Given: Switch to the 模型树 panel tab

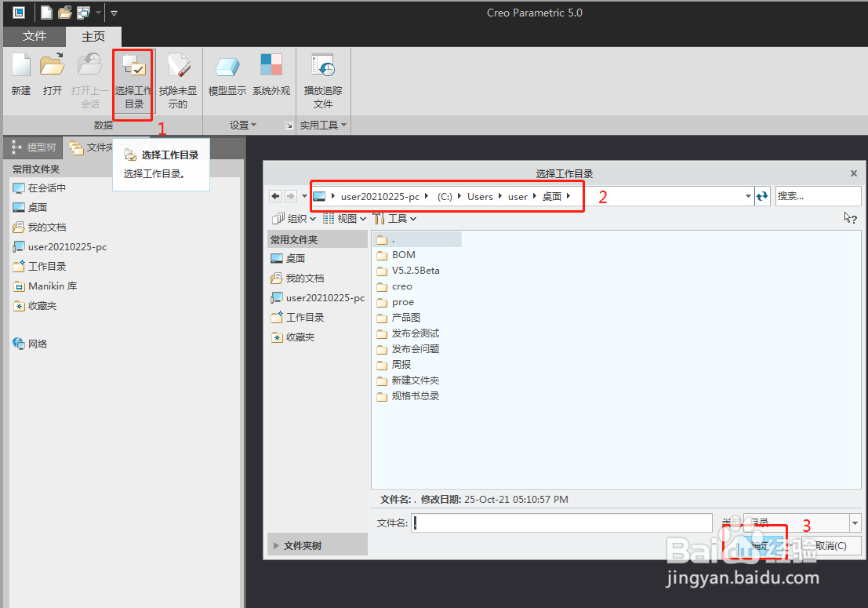Looking at the screenshot, I should 34,147.
